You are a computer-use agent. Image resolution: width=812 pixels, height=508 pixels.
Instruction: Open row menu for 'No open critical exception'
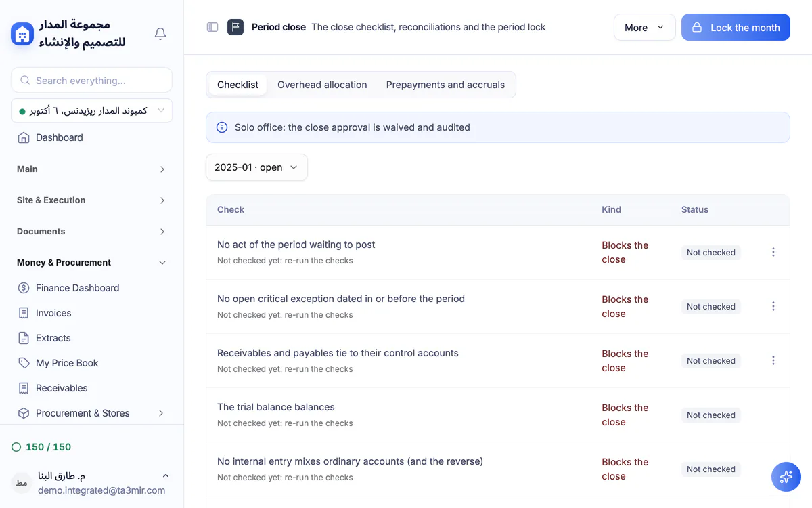pyautogui.click(x=773, y=306)
